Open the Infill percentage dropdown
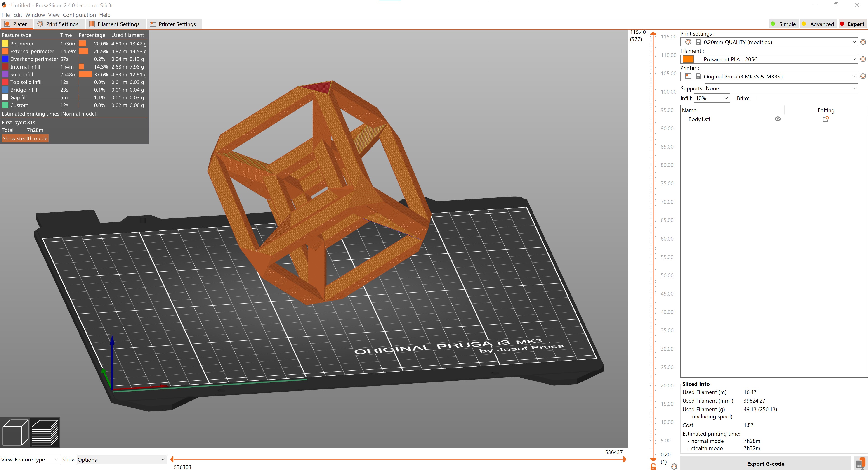The width and height of the screenshot is (868, 470). (712, 98)
